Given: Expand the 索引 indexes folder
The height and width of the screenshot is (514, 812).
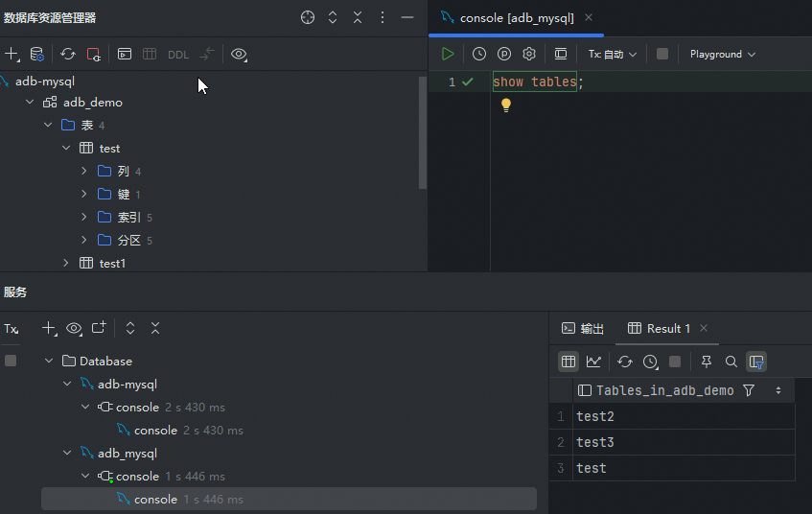Looking at the screenshot, I should 84,217.
